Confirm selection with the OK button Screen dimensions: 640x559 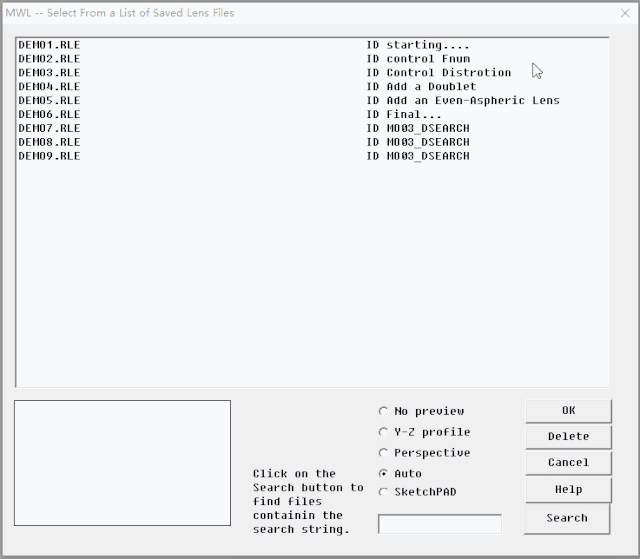(x=568, y=410)
